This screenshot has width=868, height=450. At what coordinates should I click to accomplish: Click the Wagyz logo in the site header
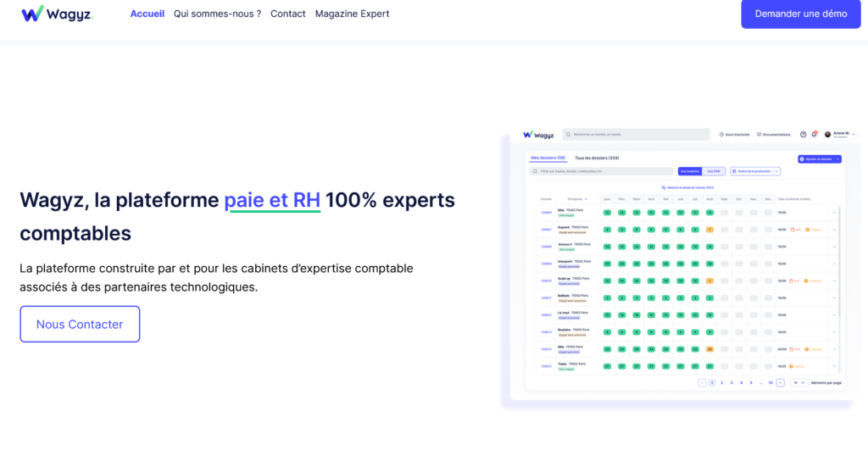pos(57,14)
